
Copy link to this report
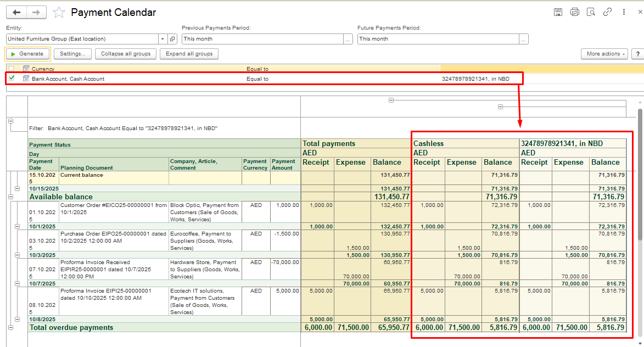point(607,12)
